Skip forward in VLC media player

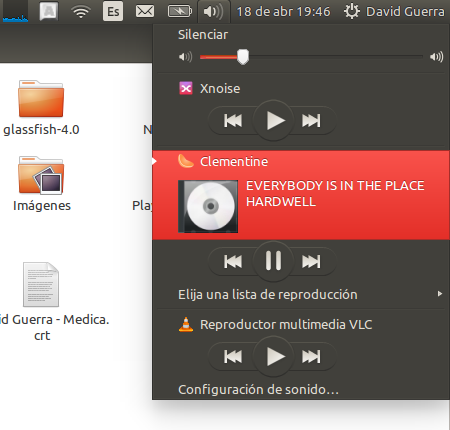pyautogui.click(x=311, y=356)
